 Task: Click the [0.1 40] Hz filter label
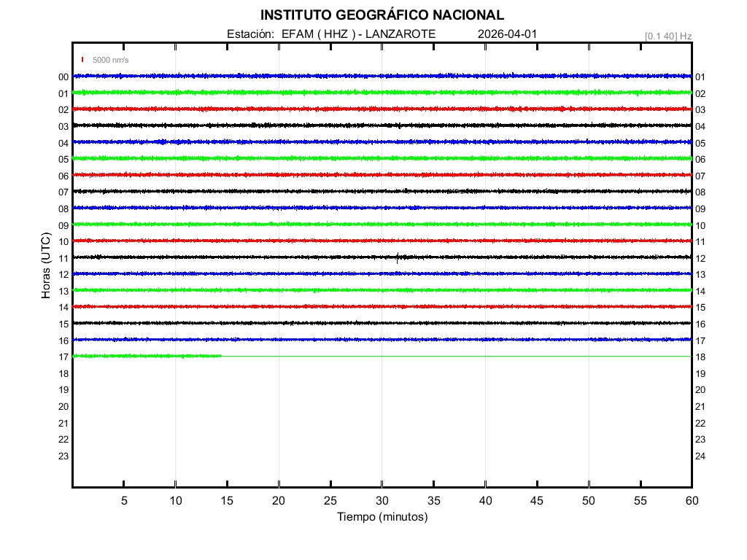667,36
